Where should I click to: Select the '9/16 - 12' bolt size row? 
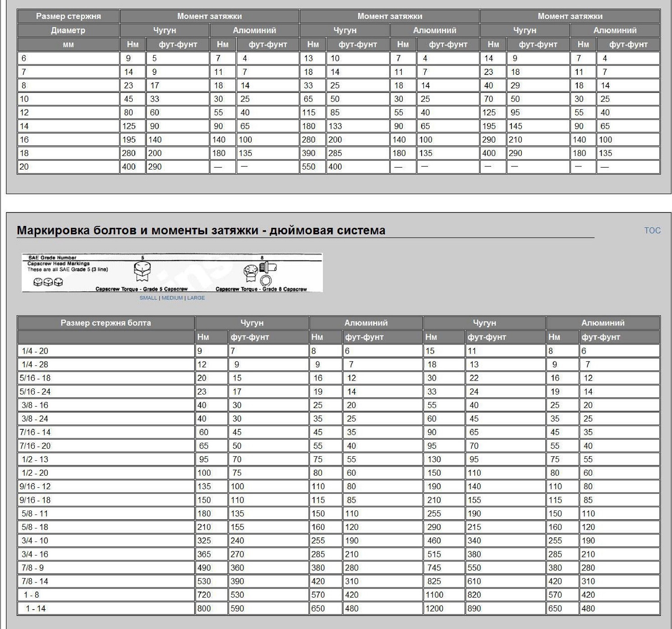click(339, 486)
